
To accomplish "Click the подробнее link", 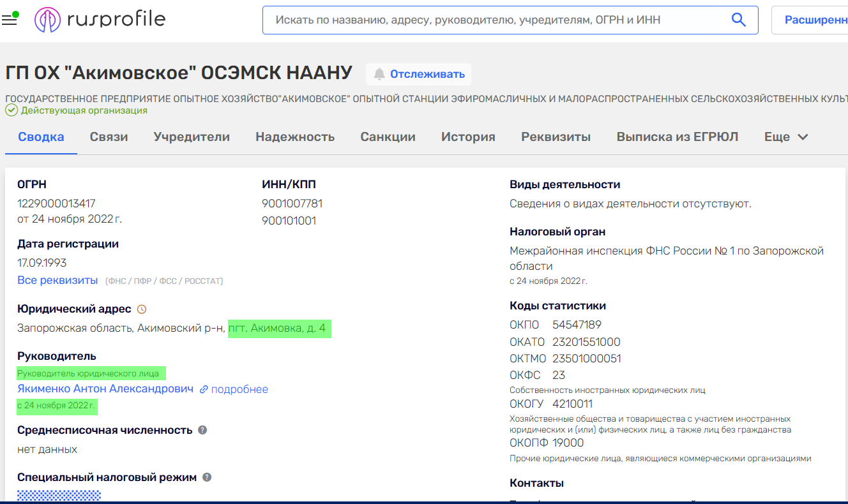I will [239, 389].
